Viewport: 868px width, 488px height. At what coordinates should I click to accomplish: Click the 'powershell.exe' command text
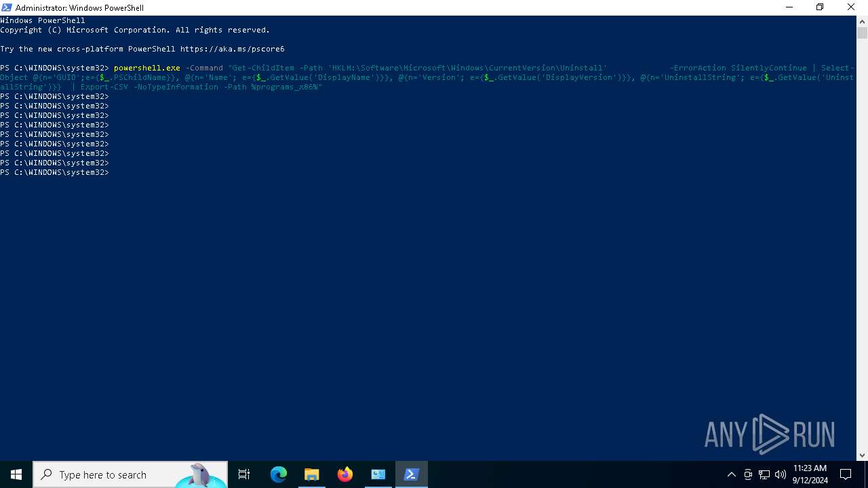tap(147, 68)
